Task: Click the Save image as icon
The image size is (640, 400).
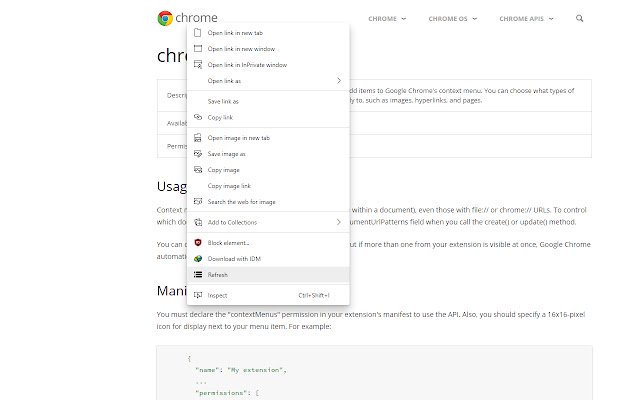Action: 198,153
